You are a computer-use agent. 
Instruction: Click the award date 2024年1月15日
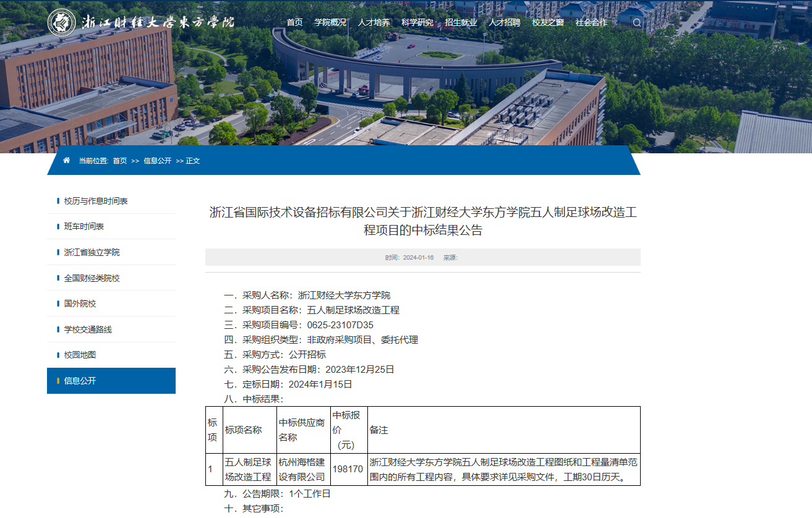coord(320,384)
